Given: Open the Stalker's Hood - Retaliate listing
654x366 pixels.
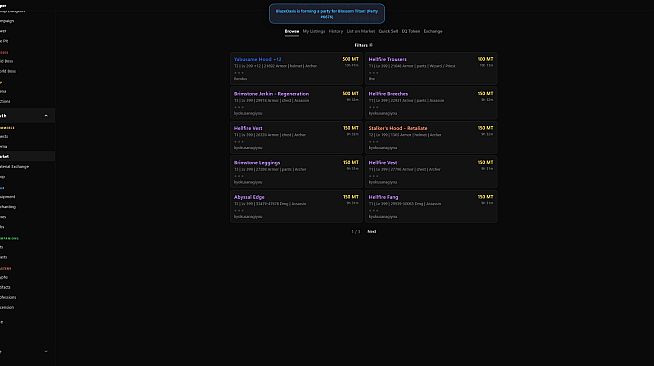Looking at the screenshot, I should pyautogui.click(x=431, y=138).
